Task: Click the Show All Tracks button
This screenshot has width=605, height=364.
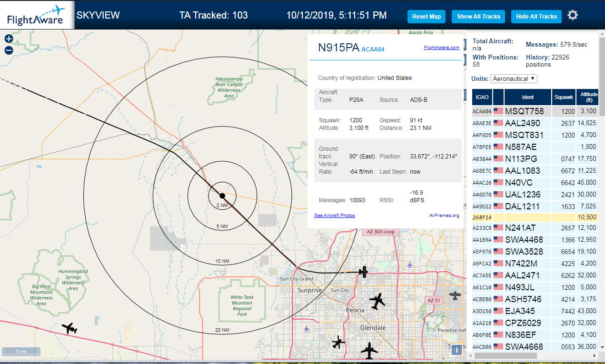Action: pyautogui.click(x=478, y=17)
